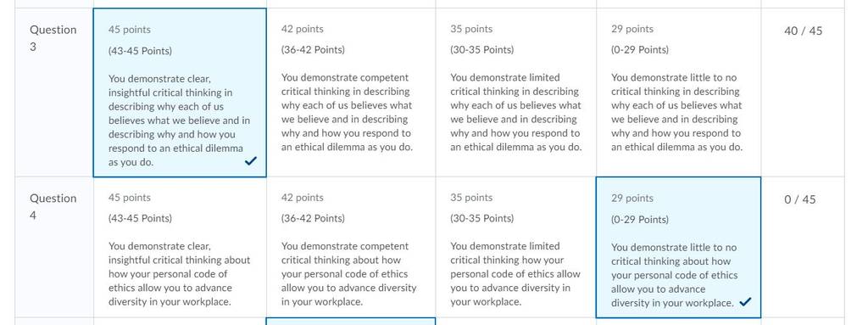The height and width of the screenshot is (325, 868).
Task: Select Question 4 level 45 points cell
Action: [180, 247]
